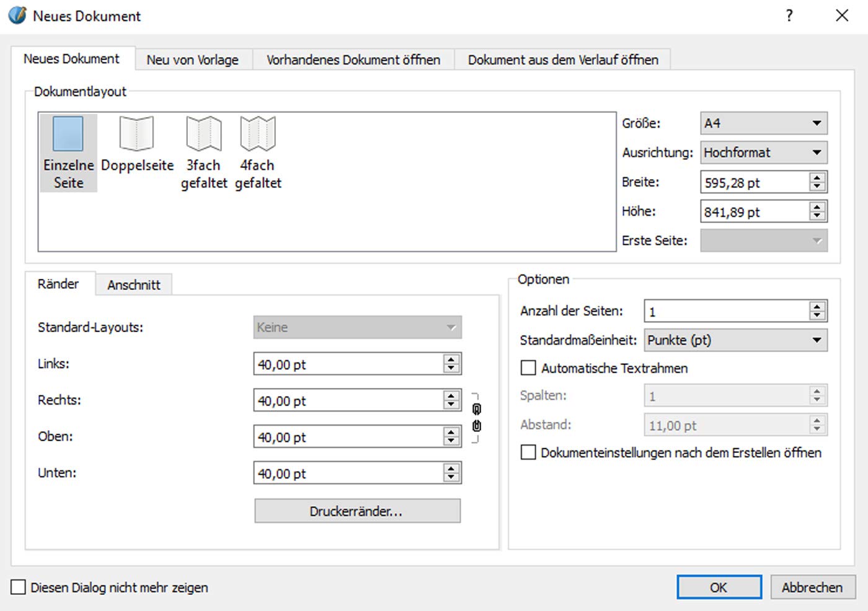Screen dimensions: 868x611
Task: Select the Ränder tab
Action: click(58, 284)
